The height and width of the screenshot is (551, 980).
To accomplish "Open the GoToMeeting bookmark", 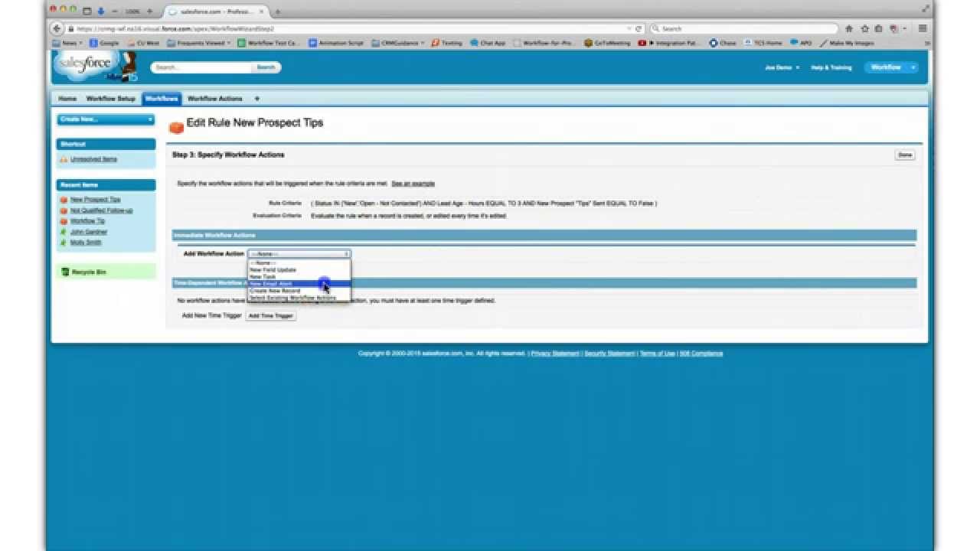I will pos(607,43).
